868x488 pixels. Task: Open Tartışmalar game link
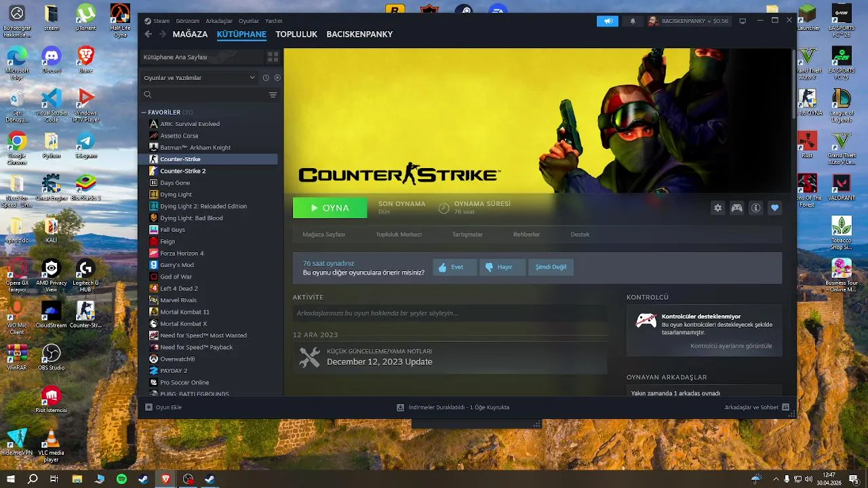click(x=467, y=235)
